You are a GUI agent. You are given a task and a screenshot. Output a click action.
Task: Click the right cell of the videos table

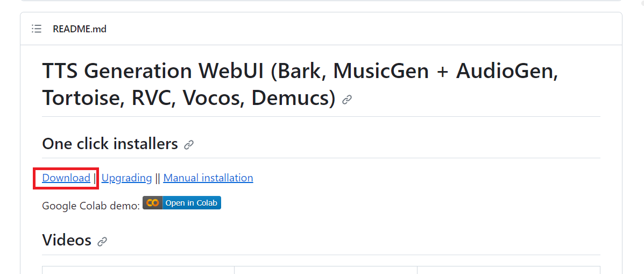pyautogui.click(x=508, y=270)
